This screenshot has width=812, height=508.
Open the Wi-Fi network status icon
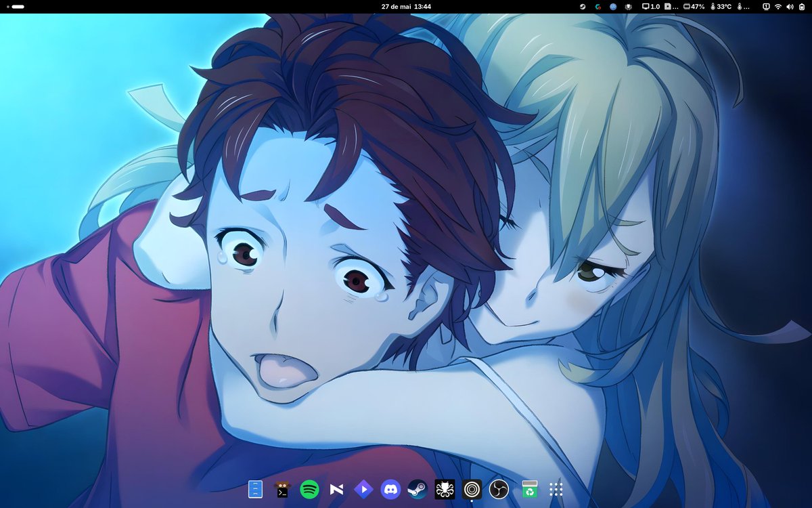tap(778, 7)
